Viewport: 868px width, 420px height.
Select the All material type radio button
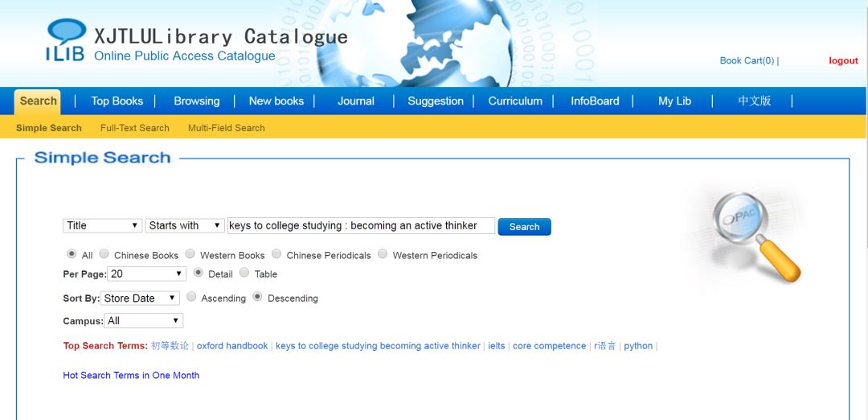point(72,253)
